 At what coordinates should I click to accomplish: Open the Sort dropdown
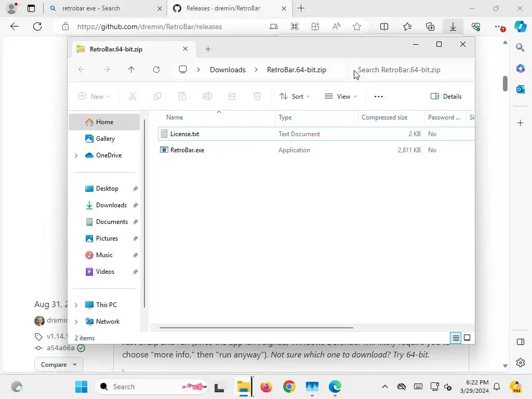click(294, 96)
